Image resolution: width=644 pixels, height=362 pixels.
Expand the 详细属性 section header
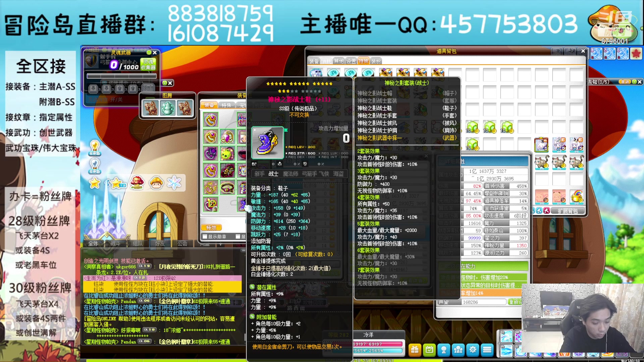494,161
